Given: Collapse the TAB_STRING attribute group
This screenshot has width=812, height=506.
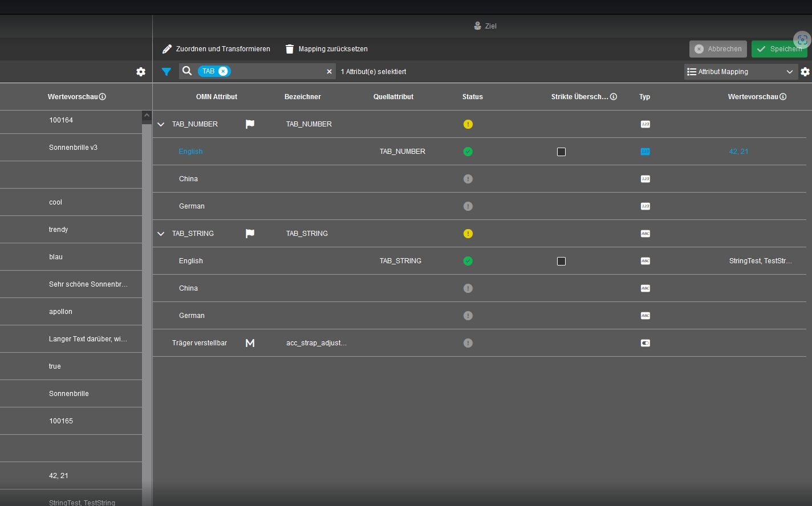Looking at the screenshot, I should pyautogui.click(x=161, y=234).
